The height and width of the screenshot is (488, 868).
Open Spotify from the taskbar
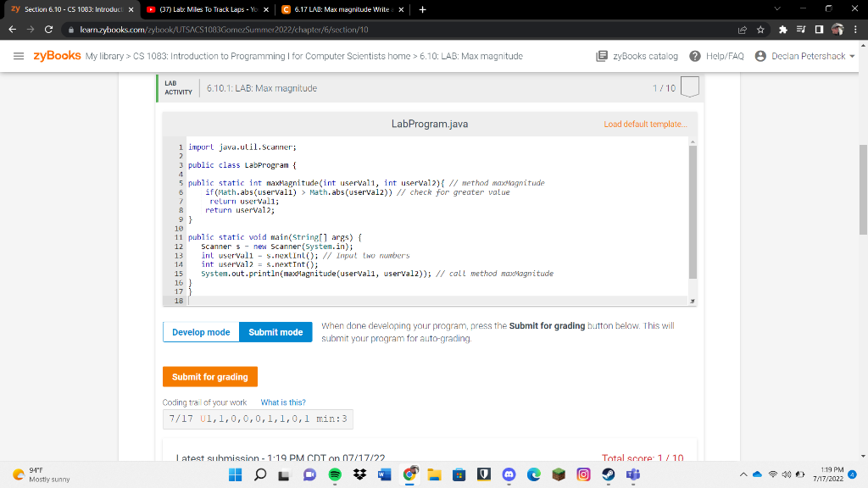(335, 474)
